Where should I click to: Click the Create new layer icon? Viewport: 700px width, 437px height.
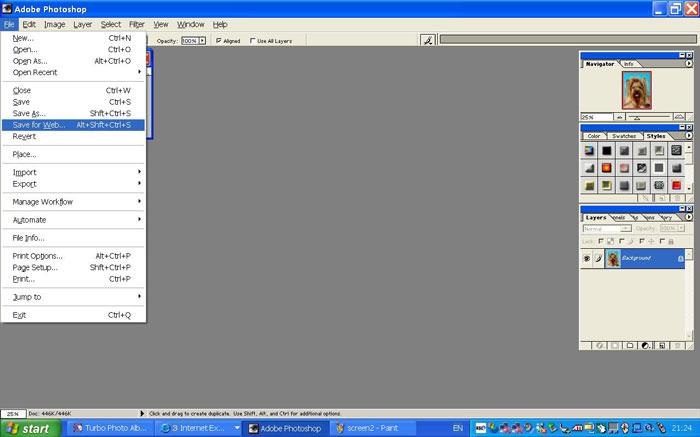tap(662, 345)
